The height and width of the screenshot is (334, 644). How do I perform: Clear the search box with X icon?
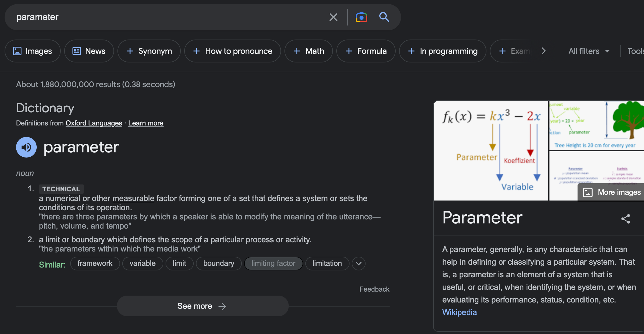[x=333, y=17]
